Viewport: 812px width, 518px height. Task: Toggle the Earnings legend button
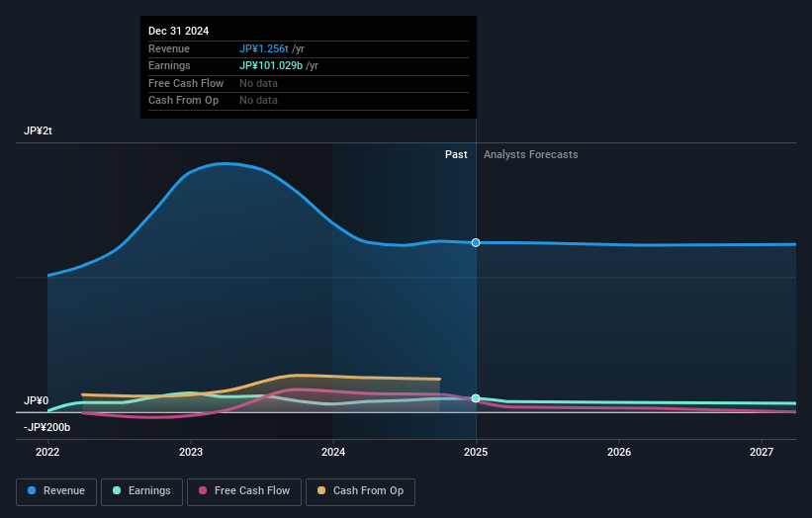point(141,491)
